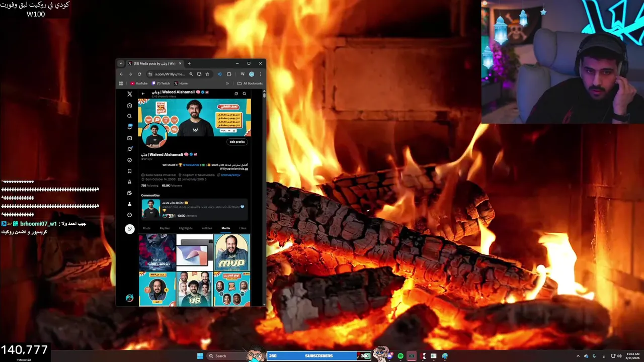Reload the page with the browser refresh button
The height and width of the screenshot is (362, 644).
click(x=139, y=74)
